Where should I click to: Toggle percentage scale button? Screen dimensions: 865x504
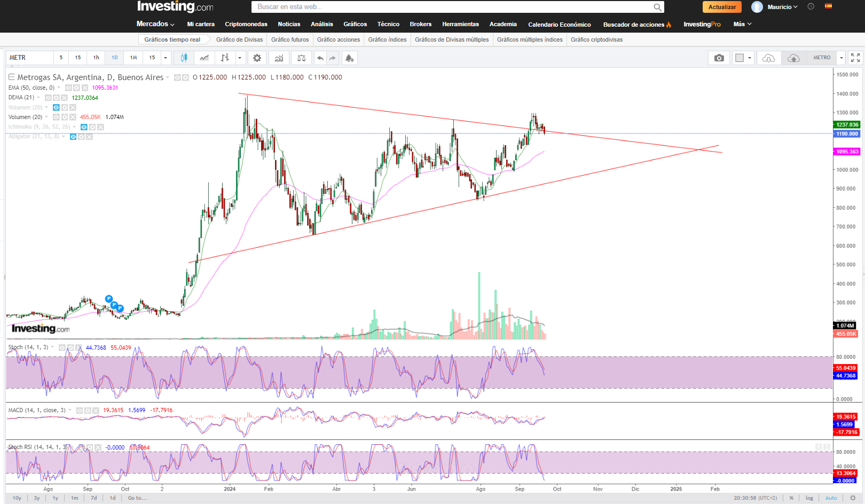pyautogui.click(x=791, y=498)
